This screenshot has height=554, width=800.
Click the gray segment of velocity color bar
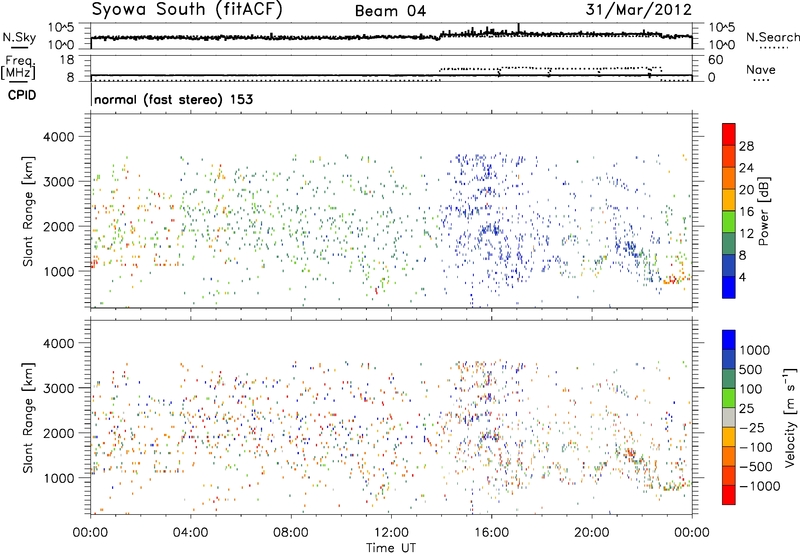click(x=729, y=417)
